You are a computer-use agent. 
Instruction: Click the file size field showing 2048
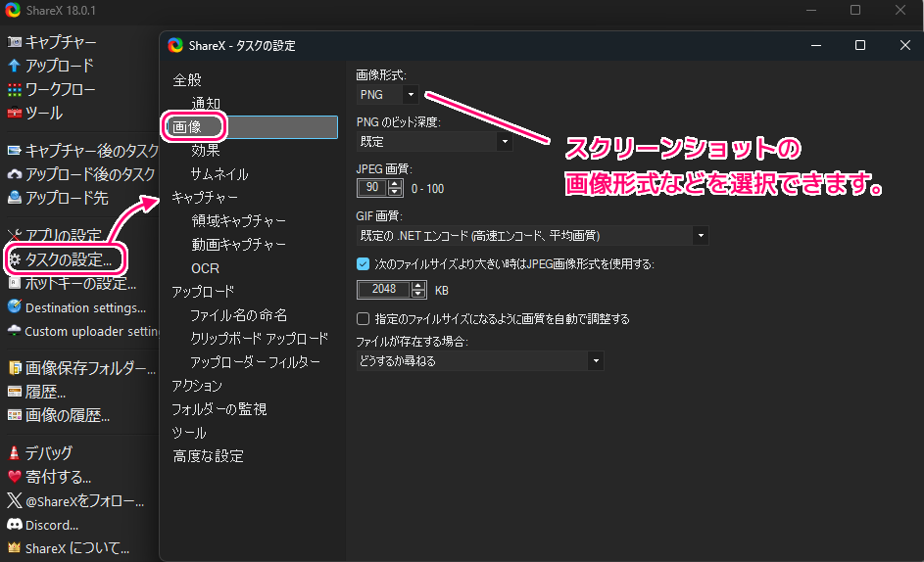(384, 289)
